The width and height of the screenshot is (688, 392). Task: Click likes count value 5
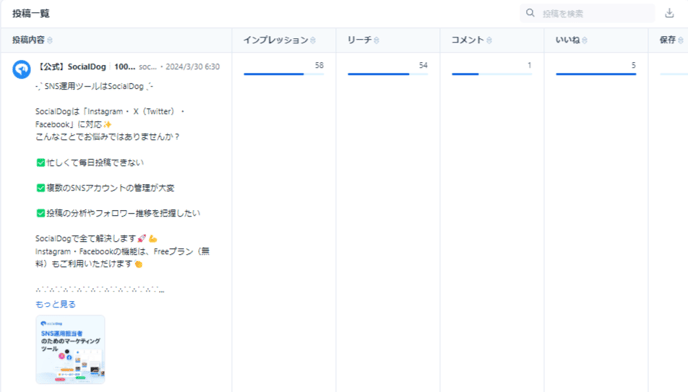coord(634,65)
